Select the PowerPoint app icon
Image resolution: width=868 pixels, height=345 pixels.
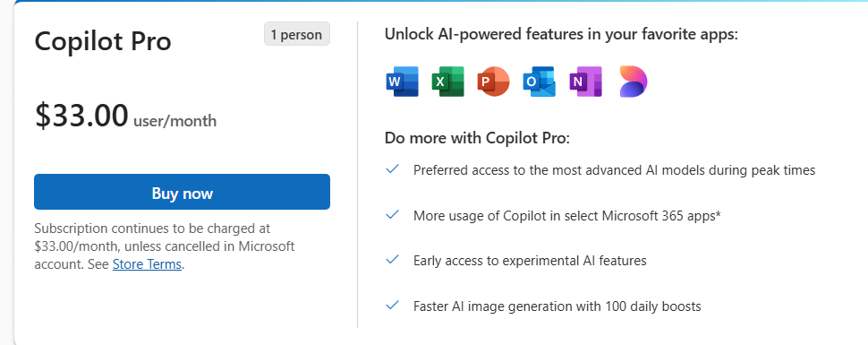pyautogui.click(x=493, y=82)
